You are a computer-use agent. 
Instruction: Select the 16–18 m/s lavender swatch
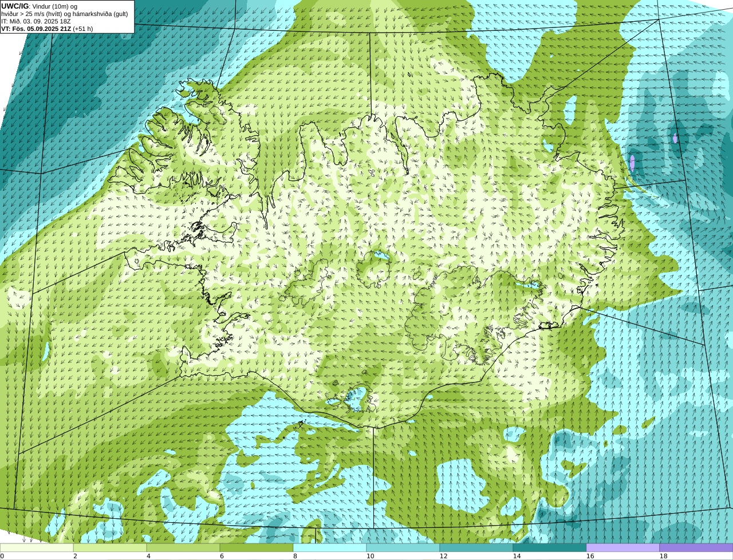(x=623, y=547)
